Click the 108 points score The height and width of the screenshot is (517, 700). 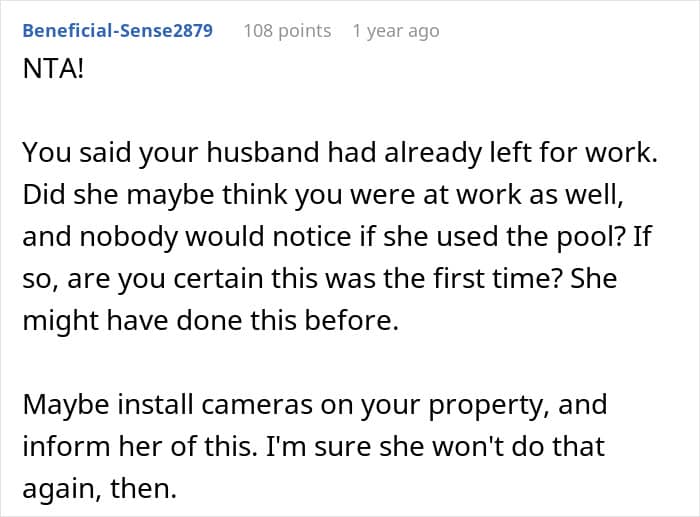pos(287,31)
